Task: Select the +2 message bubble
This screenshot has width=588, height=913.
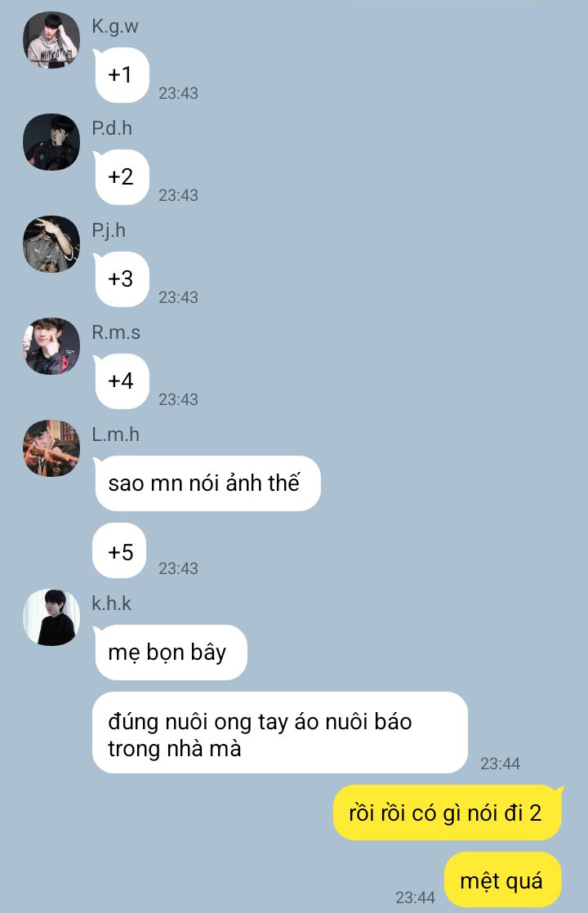Action: pyautogui.click(x=121, y=177)
